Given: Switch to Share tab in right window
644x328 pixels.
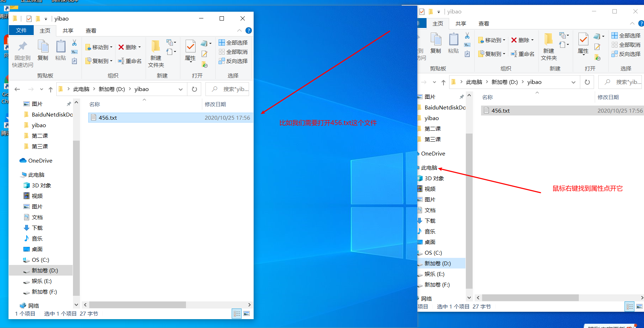Looking at the screenshot, I should (x=461, y=24).
